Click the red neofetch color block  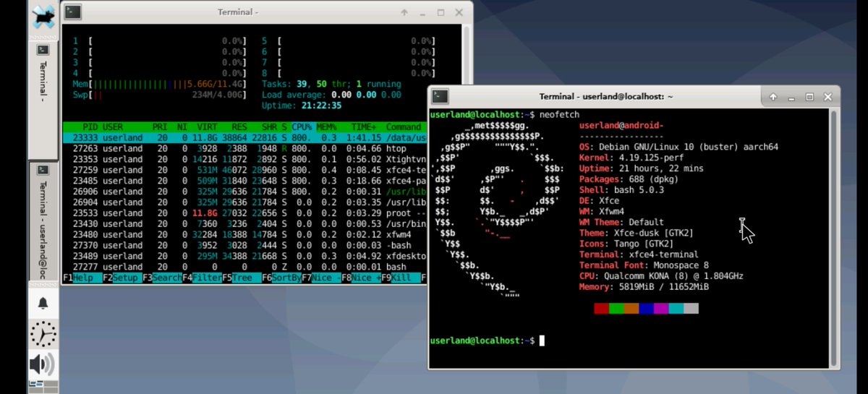[x=601, y=309]
